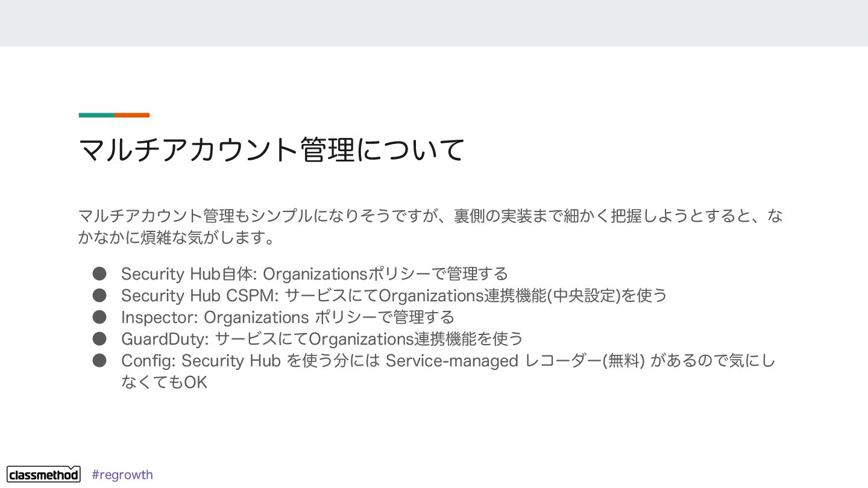Click the Inspector: Organizations bullet text
The width and height of the screenshot is (868, 488).
click(x=288, y=318)
